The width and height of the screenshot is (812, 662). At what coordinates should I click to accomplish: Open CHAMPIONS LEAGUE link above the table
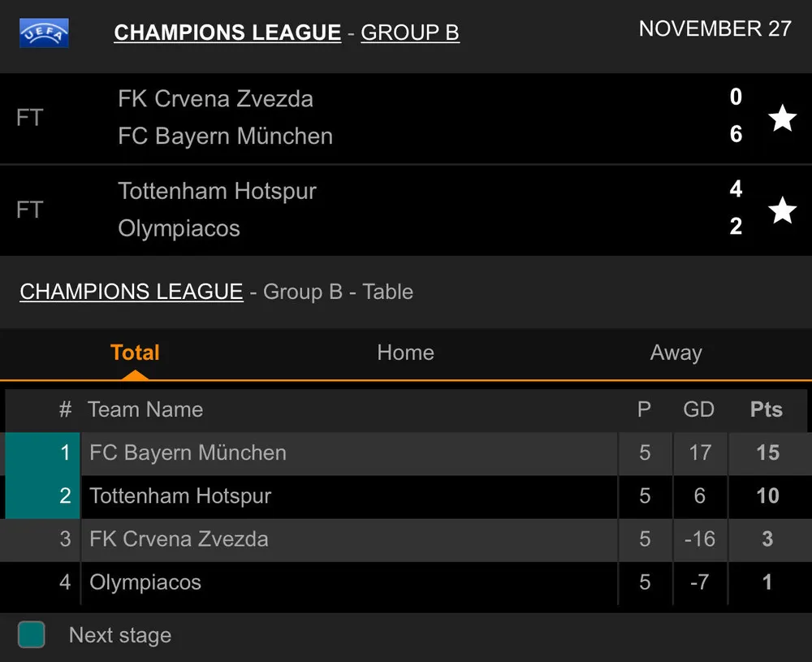(132, 292)
